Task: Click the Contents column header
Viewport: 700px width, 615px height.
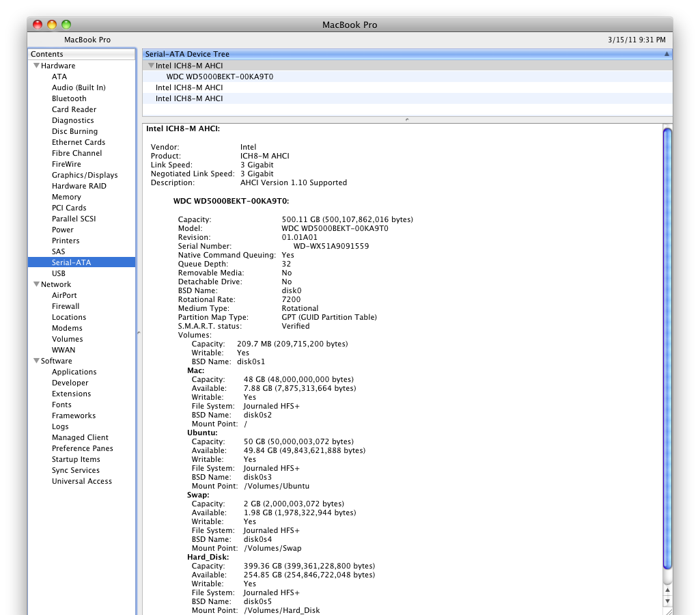Action: tap(81, 54)
